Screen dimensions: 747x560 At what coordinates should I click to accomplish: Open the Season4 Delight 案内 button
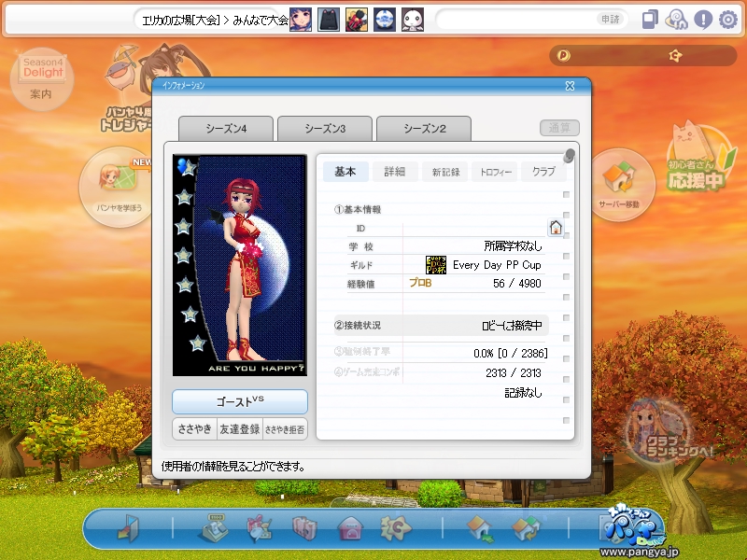click(42, 79)
